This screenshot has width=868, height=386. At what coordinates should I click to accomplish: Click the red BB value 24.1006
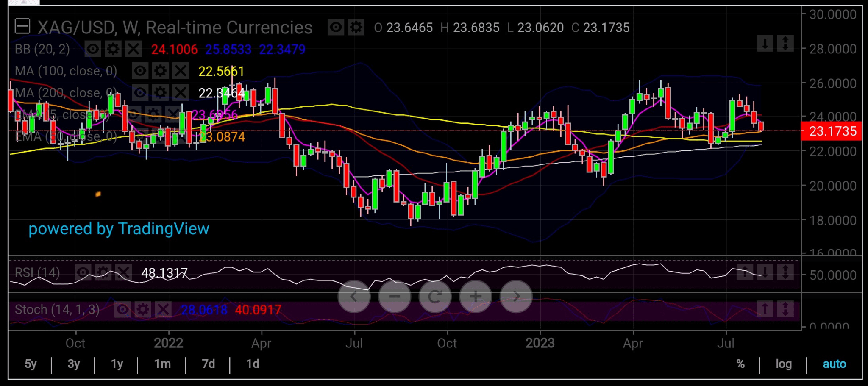[174, 50]
